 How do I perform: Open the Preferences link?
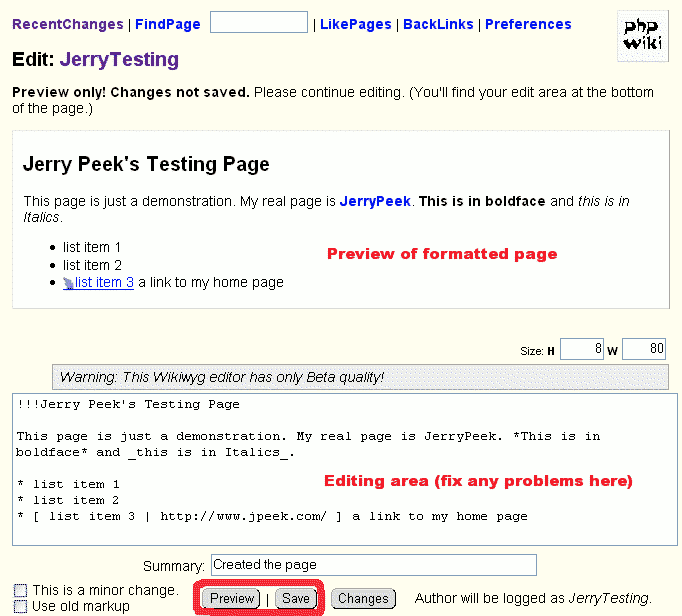point(531,24)
